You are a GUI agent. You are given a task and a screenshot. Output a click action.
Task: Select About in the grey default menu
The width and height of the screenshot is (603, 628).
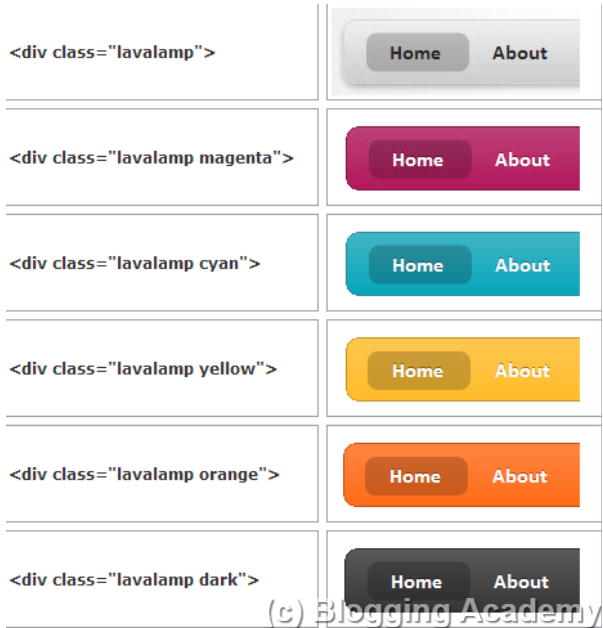point(520,53)
